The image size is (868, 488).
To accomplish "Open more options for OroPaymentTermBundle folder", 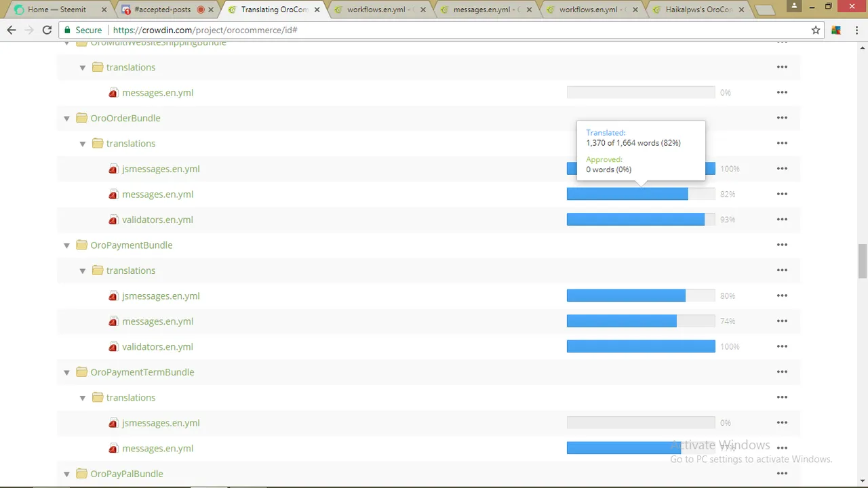I will 782,372.
